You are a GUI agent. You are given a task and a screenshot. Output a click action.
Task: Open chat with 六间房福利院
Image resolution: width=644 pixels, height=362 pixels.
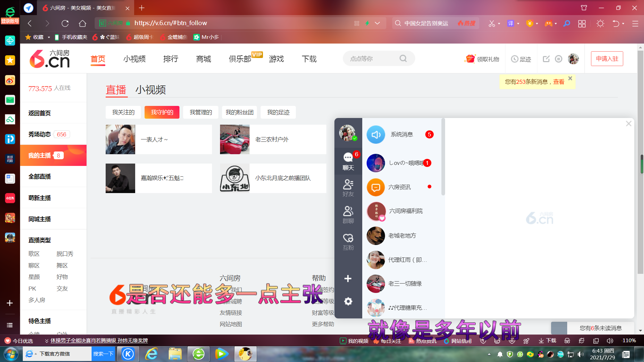[x=402, y=211]
